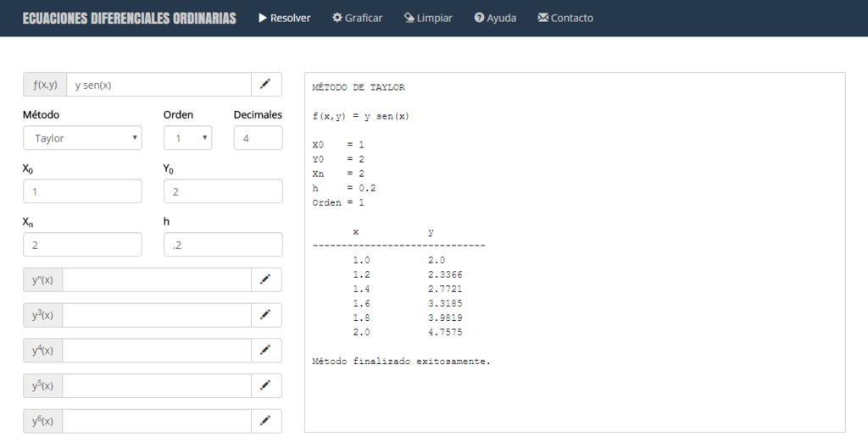Click the 'h = 0.2' output line
Screen dimensions: 868x442
(x=344, y=188)
